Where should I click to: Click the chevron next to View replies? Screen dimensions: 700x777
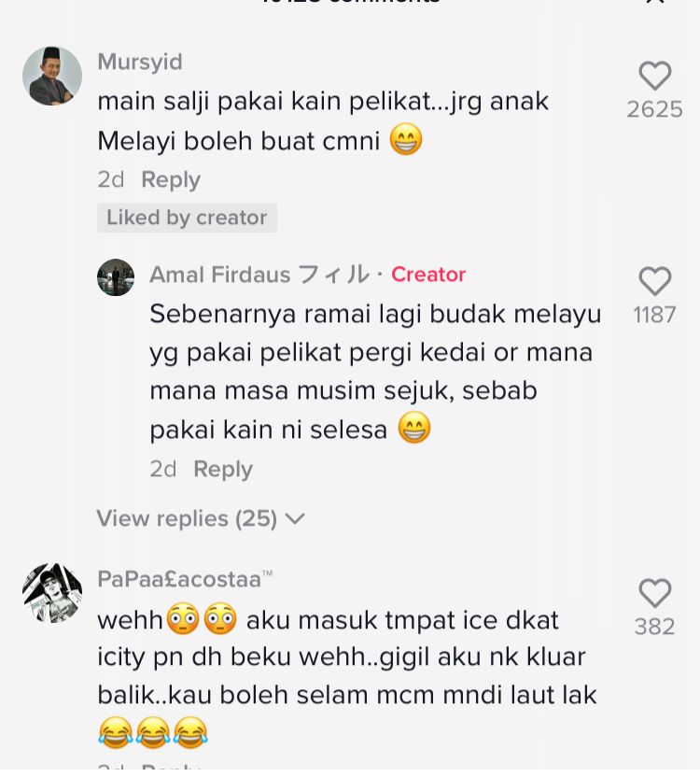295,519
